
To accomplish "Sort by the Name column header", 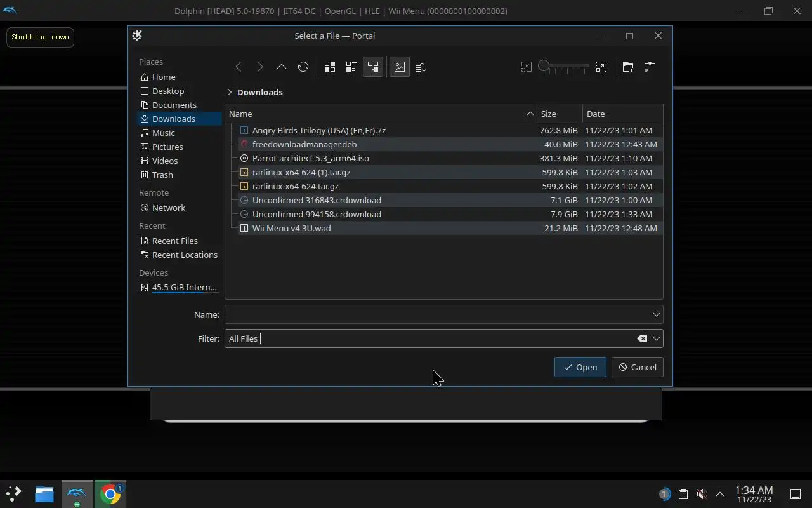I will pos(381,114).
